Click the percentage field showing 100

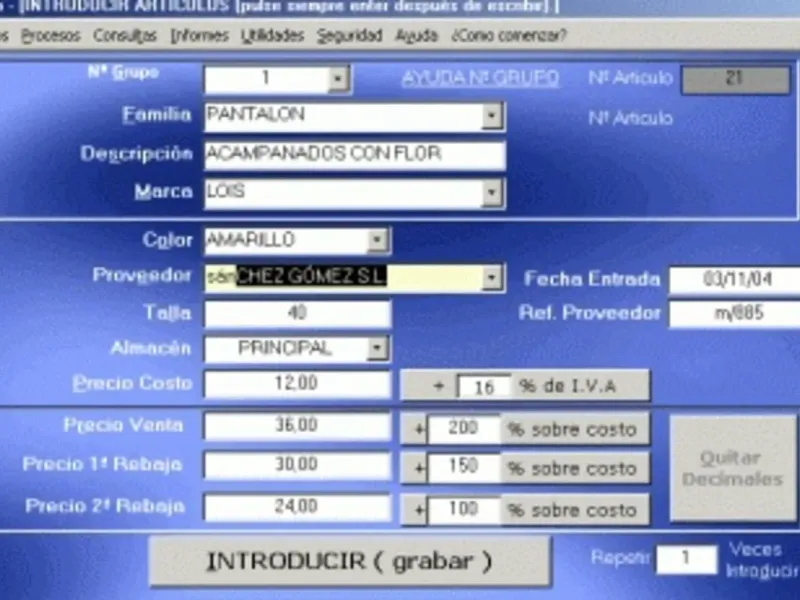(x=464, y=510)
